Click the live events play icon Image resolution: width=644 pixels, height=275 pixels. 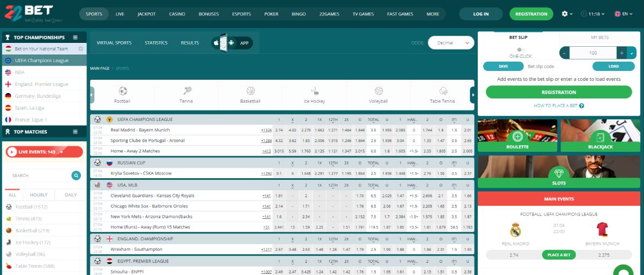click(12, 152)
